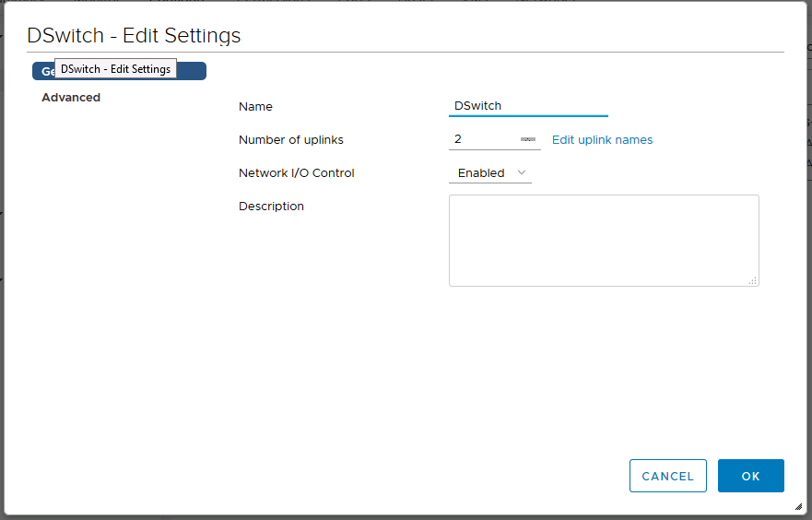Click the uplinks number spinner control

[528, 139]
